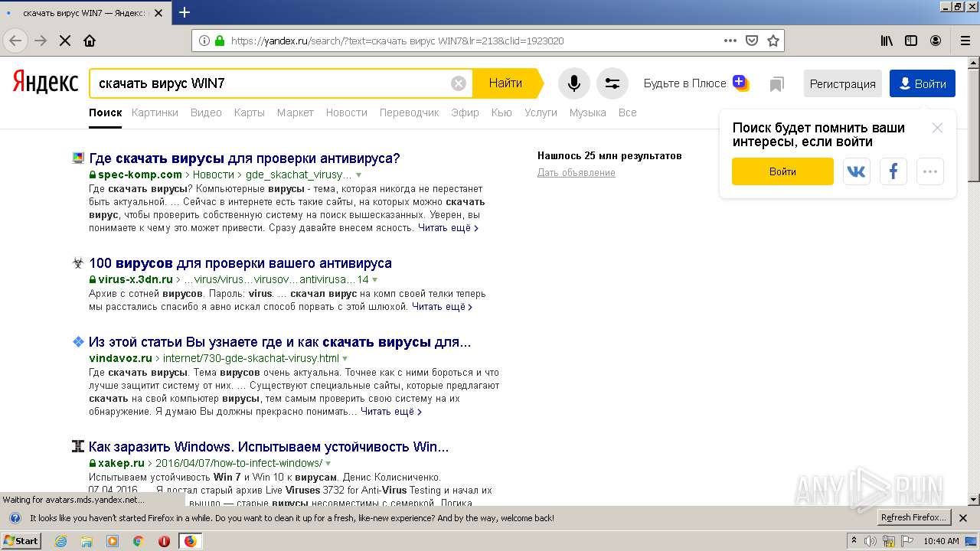
Task: Close the 'Поиск будет помнить' popup
Action: click(937, 128)
